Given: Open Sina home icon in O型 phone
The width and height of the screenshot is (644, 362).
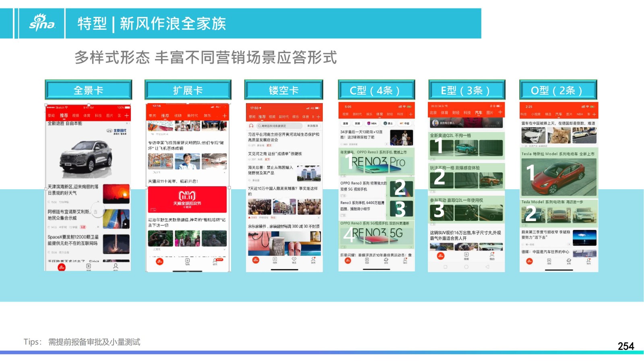Looking at the screenshot, I should (x=529, y=261).
